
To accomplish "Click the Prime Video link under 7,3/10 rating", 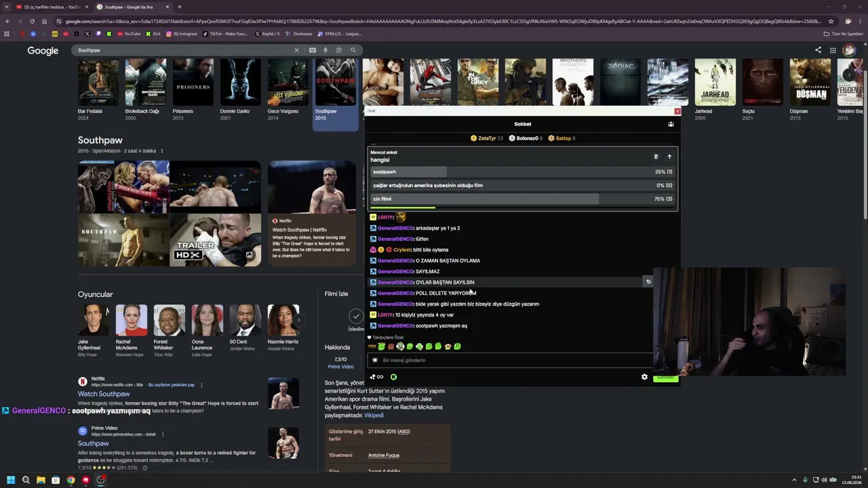I will (x=340, y=367).
